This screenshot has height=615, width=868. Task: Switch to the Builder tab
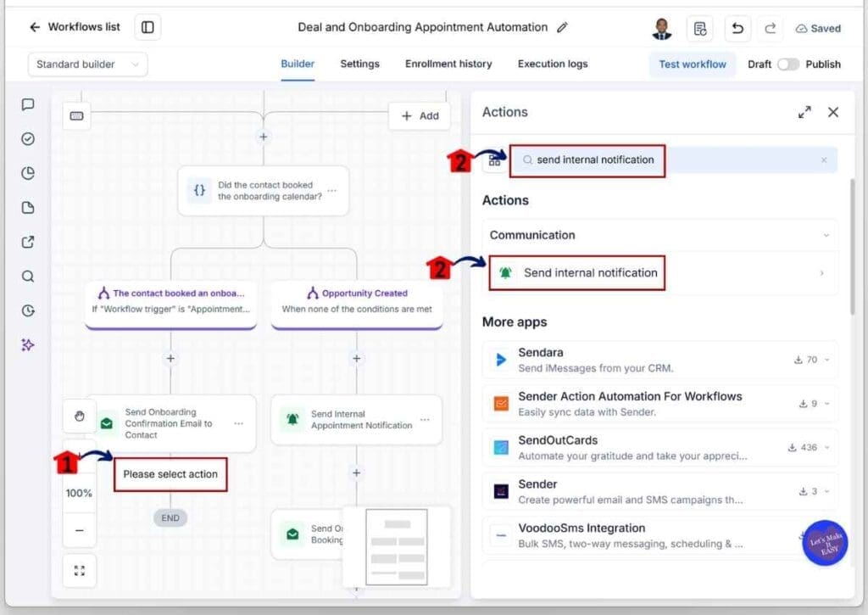298,64
